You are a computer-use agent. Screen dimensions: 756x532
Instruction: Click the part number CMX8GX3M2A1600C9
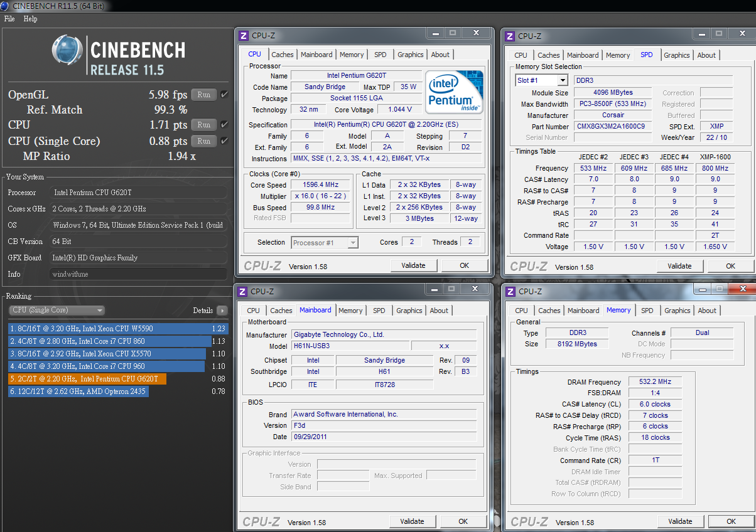[613, 127]
